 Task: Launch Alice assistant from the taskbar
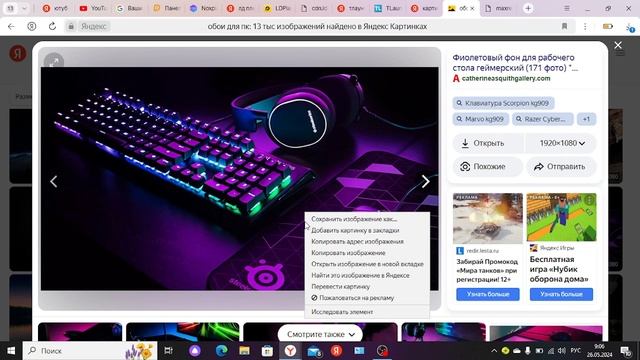point(195,351)
